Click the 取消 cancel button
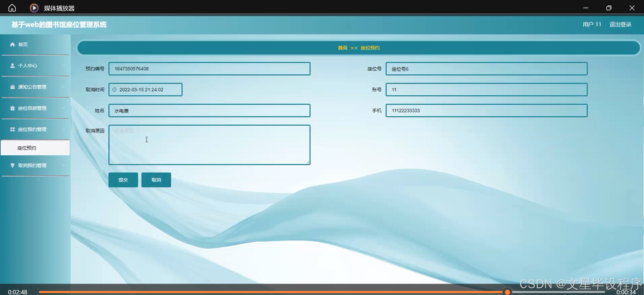The image size is (644, 295). [x=156, y=180]
